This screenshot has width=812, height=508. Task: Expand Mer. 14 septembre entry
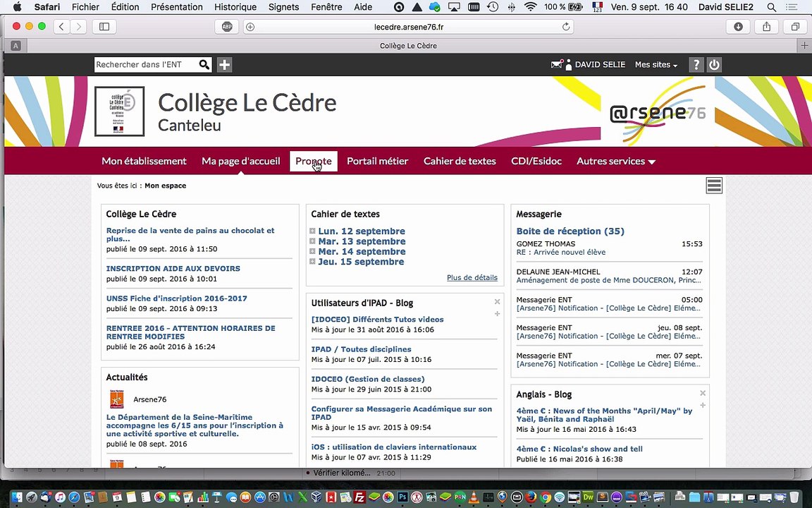312,251
